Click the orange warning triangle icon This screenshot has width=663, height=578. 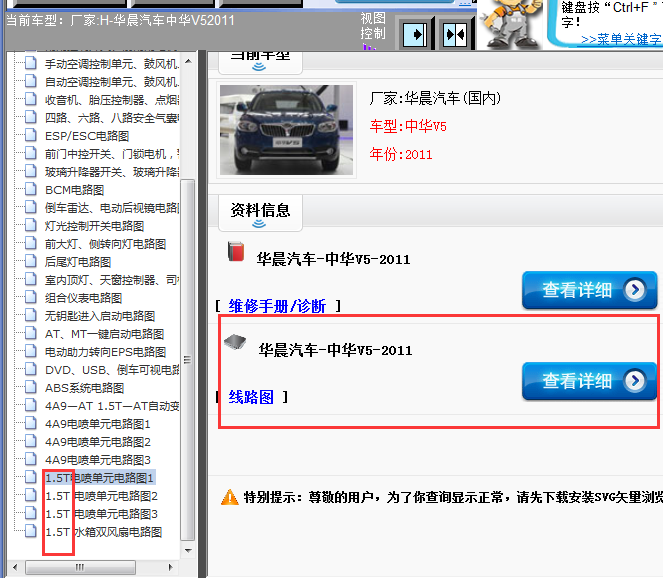coord(230,497)
